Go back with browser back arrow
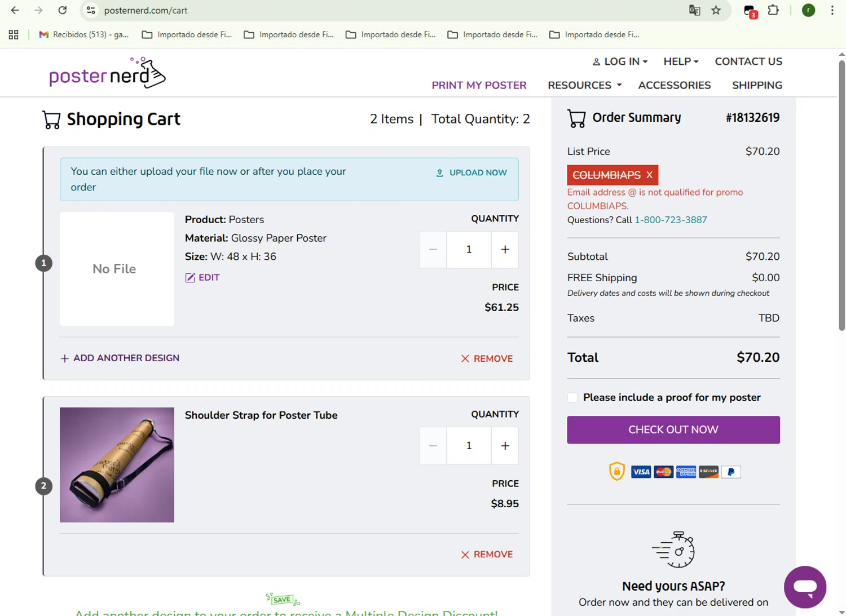Viewport: 846px width, 616px height. point(15,10)
